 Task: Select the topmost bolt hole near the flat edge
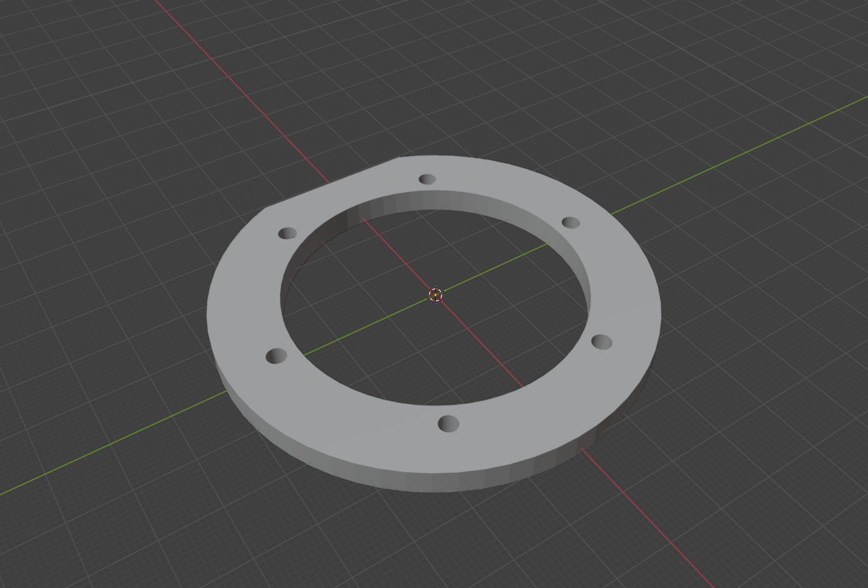click(427, 179)
